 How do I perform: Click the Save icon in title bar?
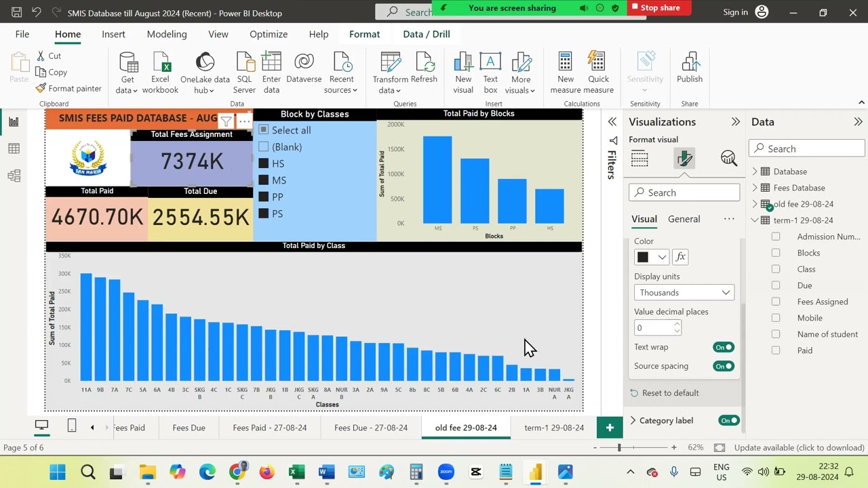(17, 12)
